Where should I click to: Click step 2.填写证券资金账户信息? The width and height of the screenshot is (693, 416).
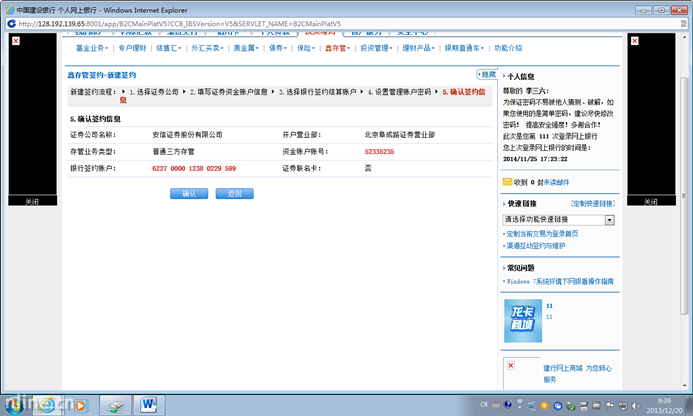[x=228, y=92]
